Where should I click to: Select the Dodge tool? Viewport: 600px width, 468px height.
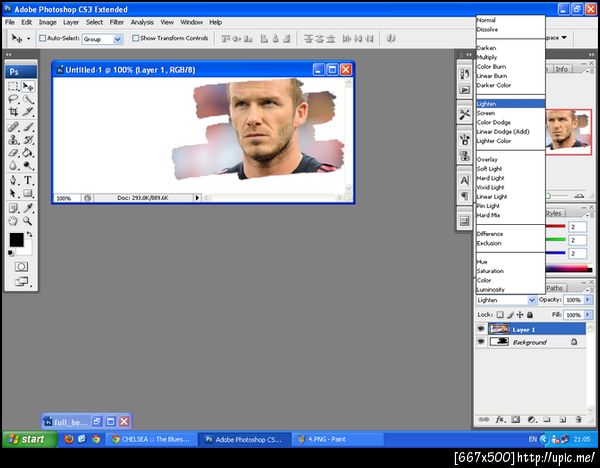(28, 165)
